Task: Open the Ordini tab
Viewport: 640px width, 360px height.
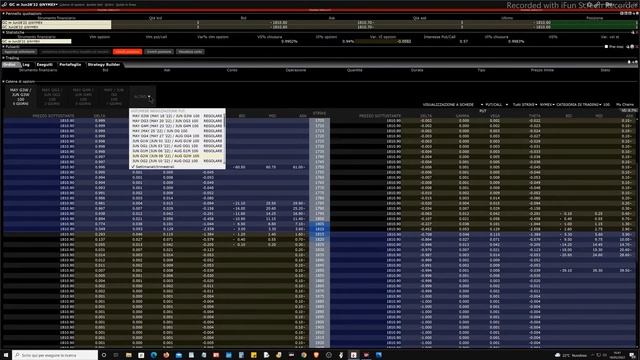Action: [x=10, y=64]
